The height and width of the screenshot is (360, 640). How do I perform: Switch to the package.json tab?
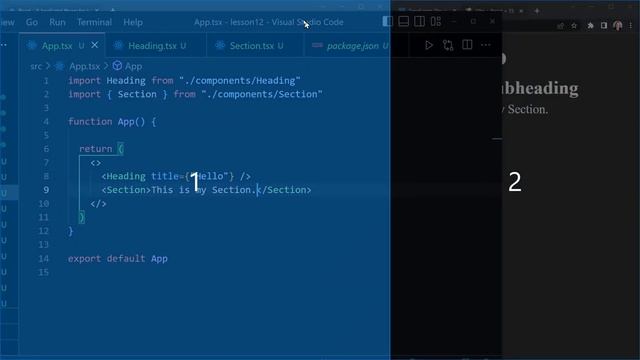(x=355, y=46)
